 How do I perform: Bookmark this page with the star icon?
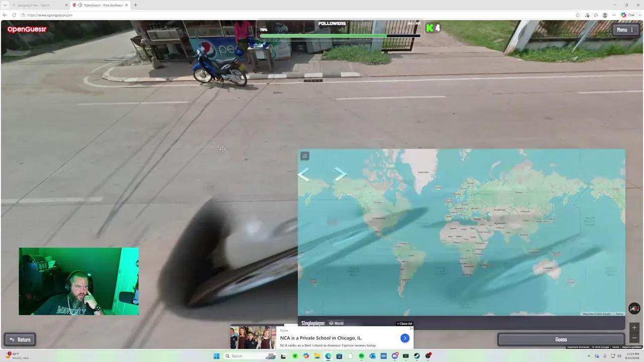tap(578, 15)
